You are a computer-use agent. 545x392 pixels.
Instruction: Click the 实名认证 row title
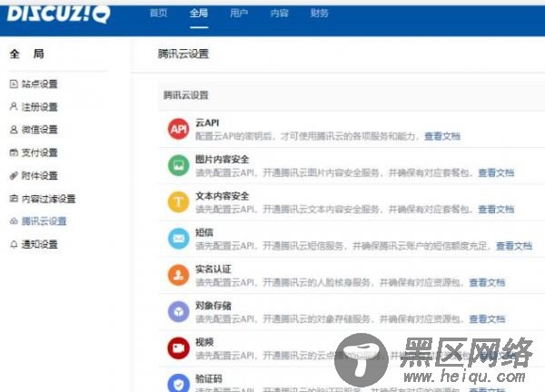coord(213,269)
